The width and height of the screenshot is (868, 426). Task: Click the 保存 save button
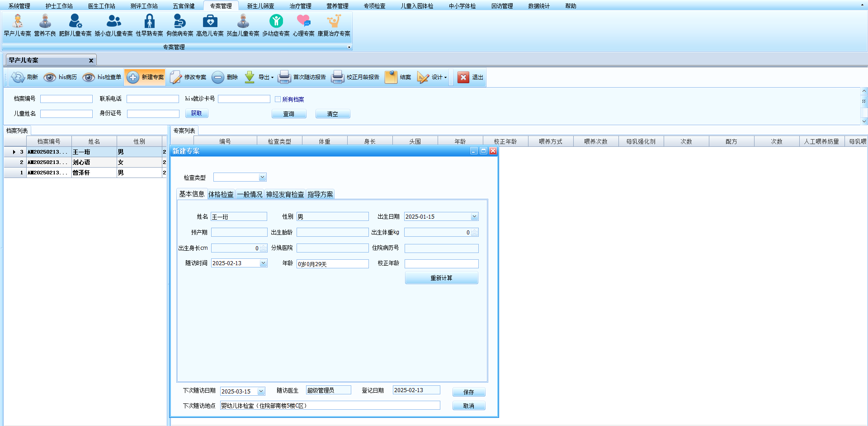(x=469, y=392)
